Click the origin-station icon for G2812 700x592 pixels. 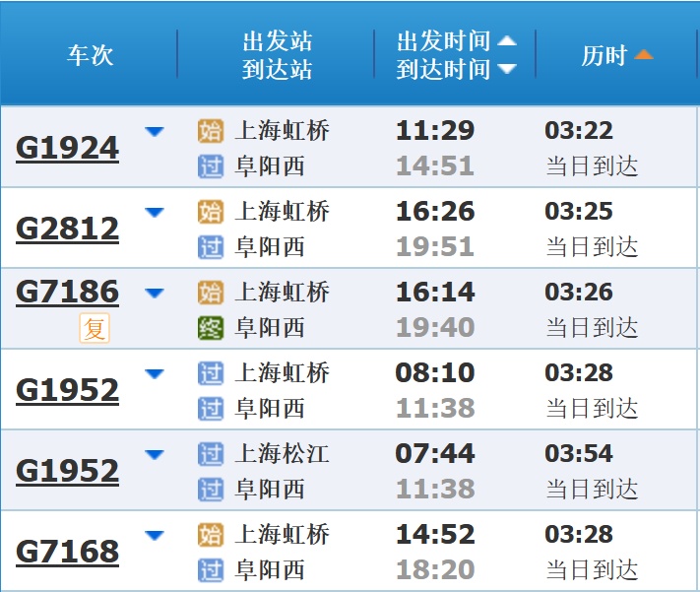[x=211, y=212]
